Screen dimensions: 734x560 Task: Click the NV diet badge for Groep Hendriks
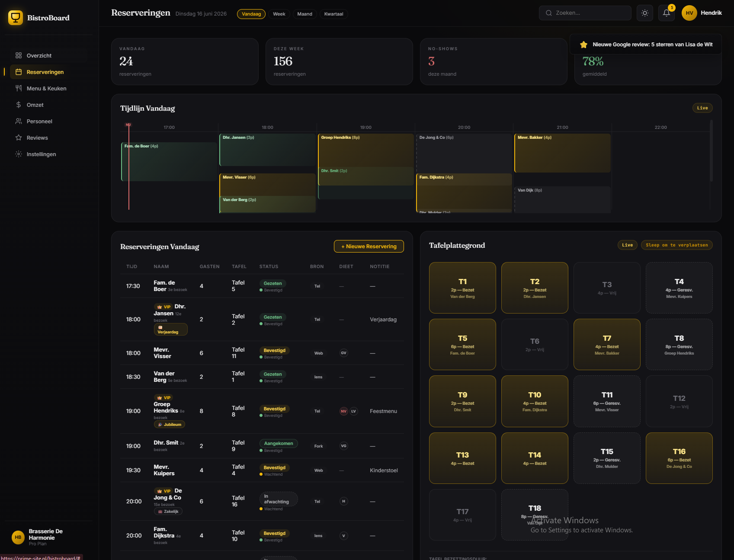pos(343,411)
